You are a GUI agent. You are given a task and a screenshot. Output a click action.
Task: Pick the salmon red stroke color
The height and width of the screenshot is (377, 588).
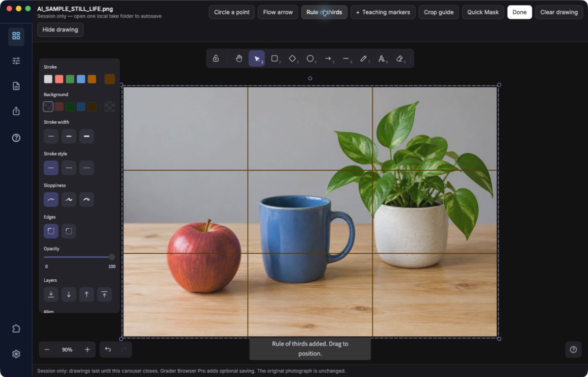coord(59,79)
